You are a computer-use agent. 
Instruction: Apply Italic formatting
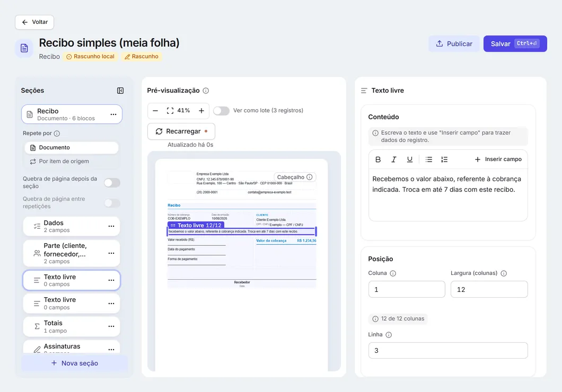tap(393, 159)
